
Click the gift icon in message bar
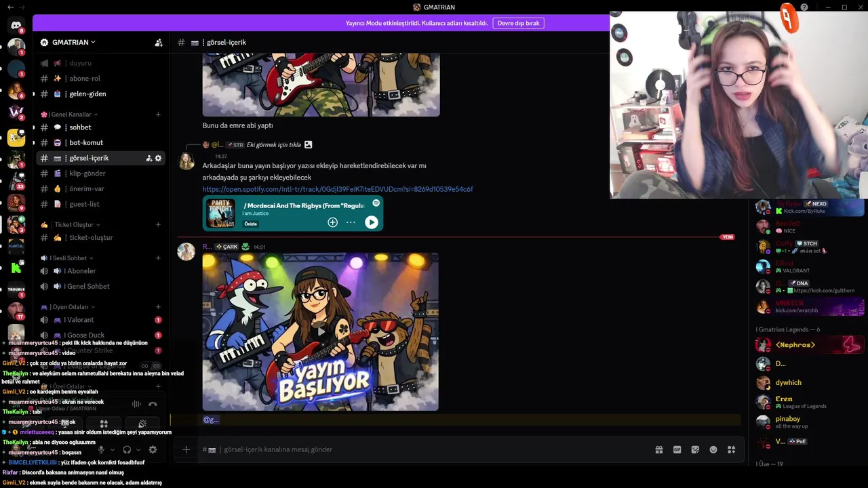tap(659, 449)
